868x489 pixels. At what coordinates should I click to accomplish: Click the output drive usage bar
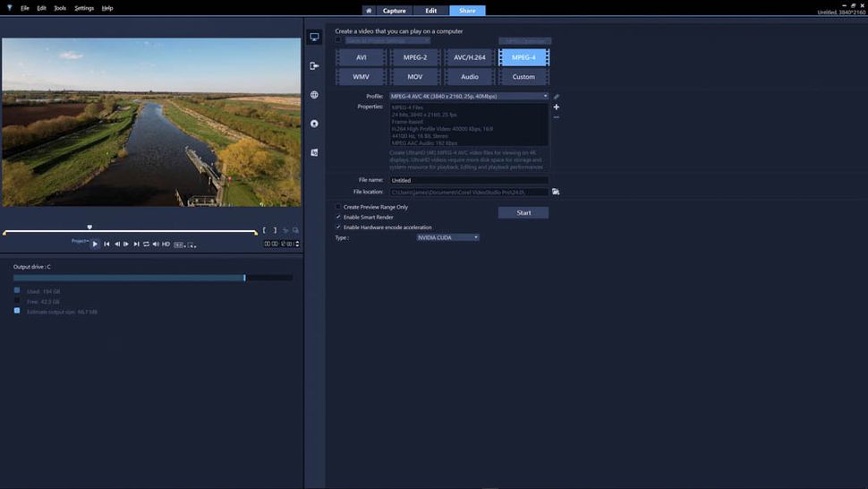(x=153, y=278)
